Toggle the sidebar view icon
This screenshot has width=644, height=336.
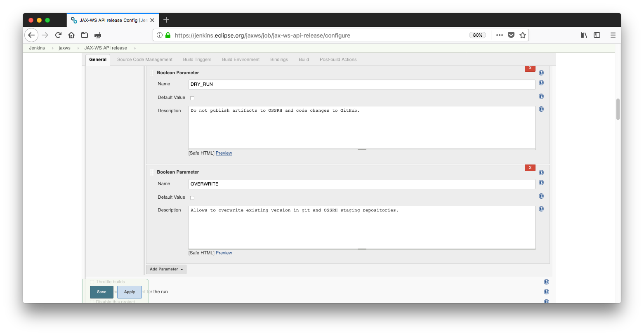click(x=597, y=35)
